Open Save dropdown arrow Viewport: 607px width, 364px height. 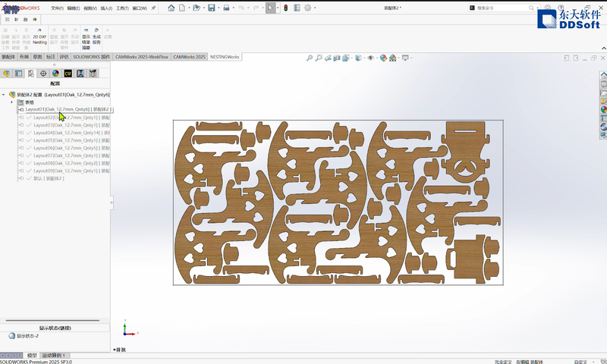click(x=219, y=8)
